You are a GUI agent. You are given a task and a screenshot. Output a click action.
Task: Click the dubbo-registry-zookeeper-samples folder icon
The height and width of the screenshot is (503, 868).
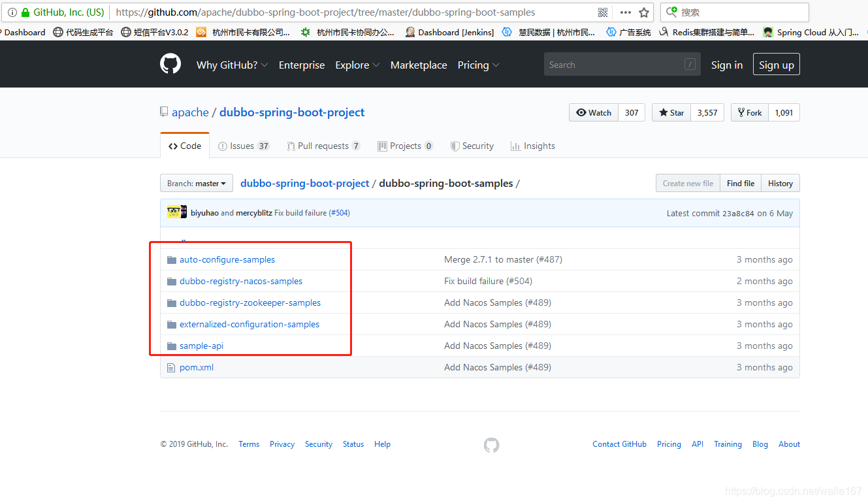(172, 303)
